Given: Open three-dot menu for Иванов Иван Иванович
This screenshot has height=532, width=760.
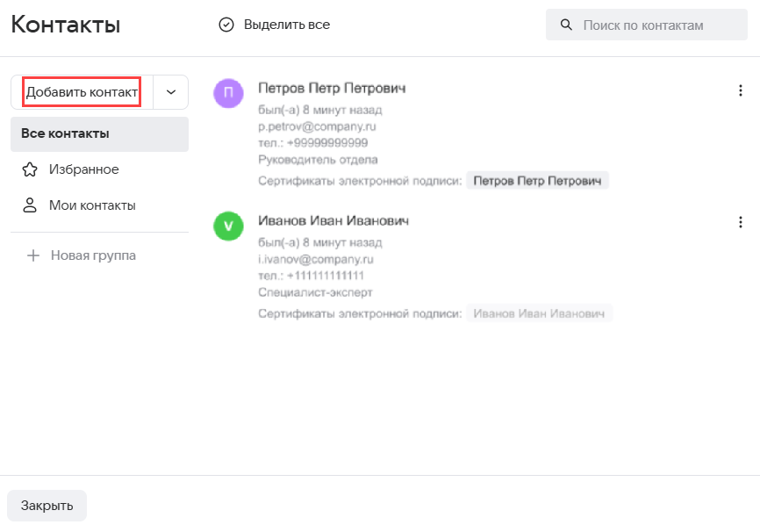Looking at the screenshot, I should [x=740, y=222].
